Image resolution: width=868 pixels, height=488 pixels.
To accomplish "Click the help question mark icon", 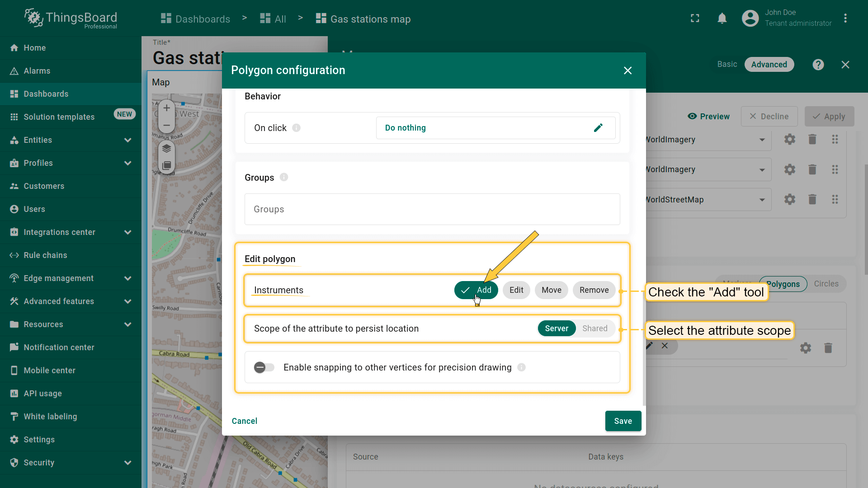I will tap(818, 65).
